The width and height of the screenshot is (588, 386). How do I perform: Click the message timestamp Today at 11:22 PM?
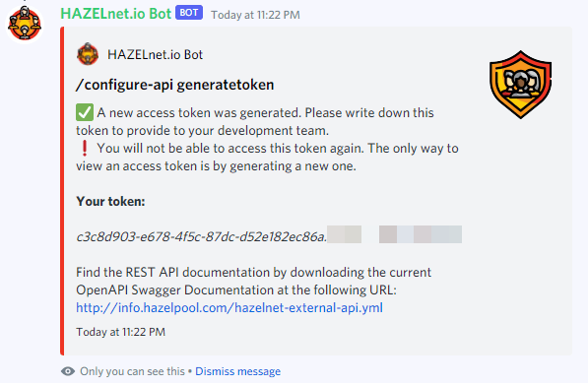tap(255, 15)
